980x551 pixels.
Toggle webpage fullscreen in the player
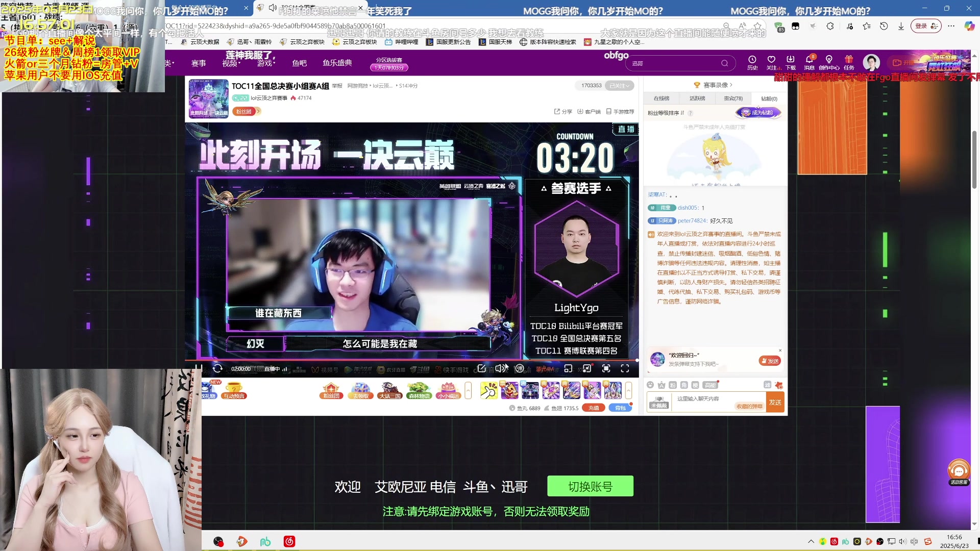click(x=606, y=368)
